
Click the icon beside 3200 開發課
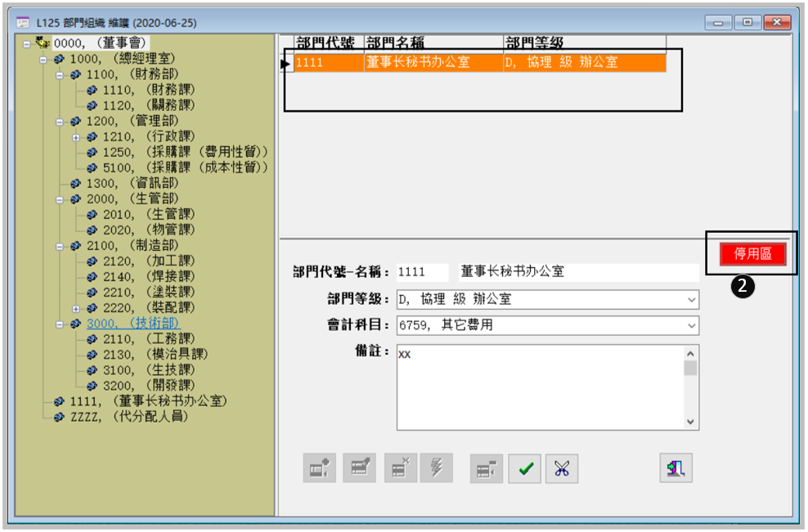[x=92, y=386]
